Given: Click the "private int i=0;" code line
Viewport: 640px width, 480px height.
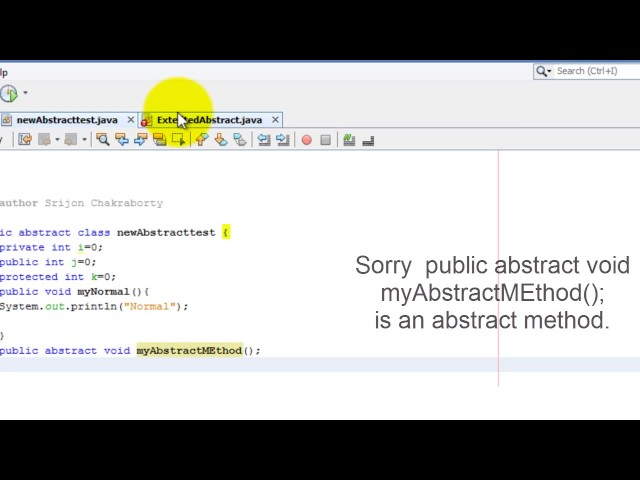Looking at the screenshot, I should pyautogui.click(x=51, y=247).
